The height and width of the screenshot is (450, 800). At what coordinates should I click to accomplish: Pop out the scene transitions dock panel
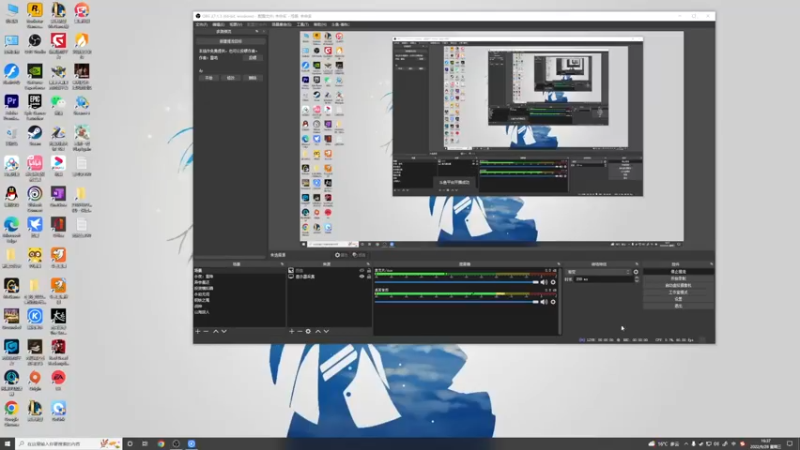[x=636, y=264]
